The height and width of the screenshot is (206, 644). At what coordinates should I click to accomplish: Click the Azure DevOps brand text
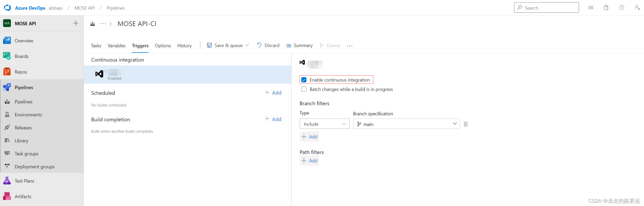point(30,8)
